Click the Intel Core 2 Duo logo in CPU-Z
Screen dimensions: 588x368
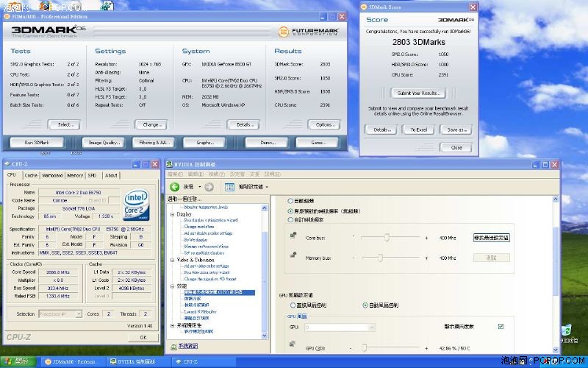(x=136, y=205)
